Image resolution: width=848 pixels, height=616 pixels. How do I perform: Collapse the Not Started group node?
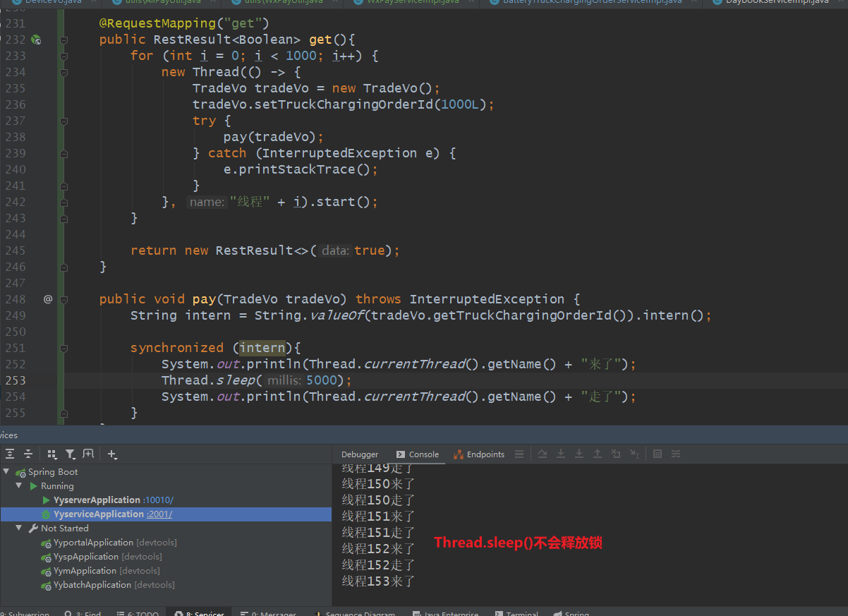pyautogui.click(x=20, y=529)
